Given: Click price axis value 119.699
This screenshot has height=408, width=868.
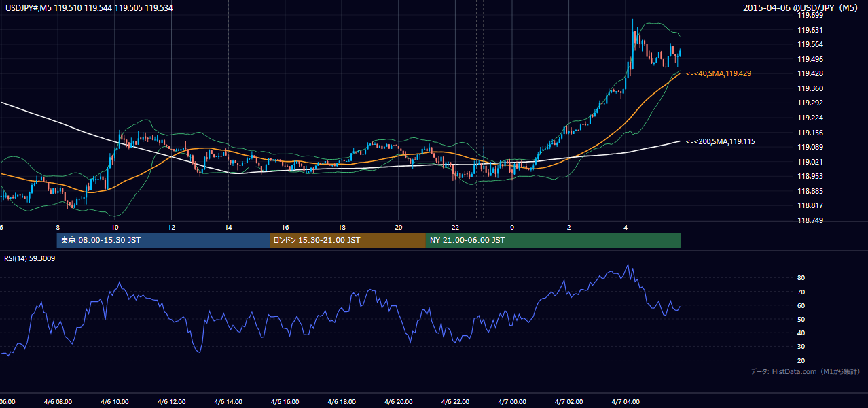Looking at the screenshot, I should 810,15.
